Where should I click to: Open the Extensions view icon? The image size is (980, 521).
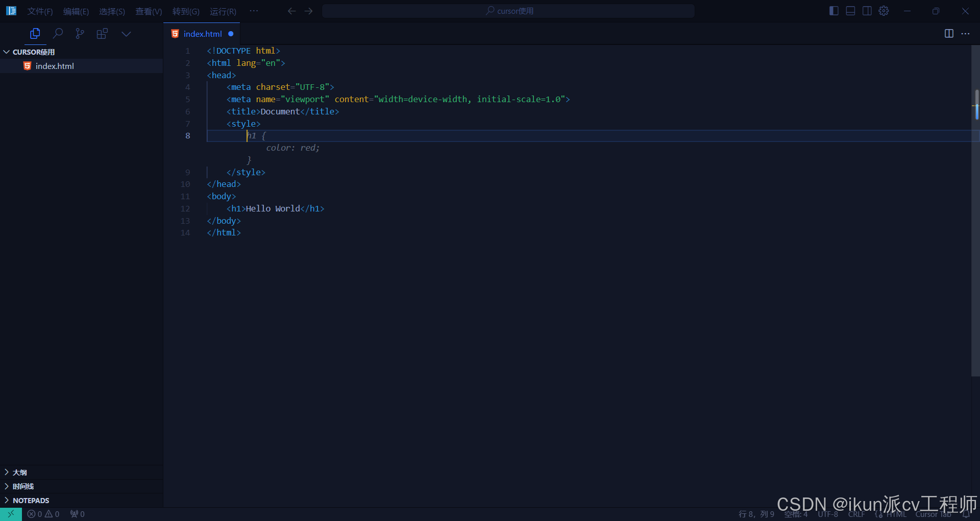click(102, 34)
